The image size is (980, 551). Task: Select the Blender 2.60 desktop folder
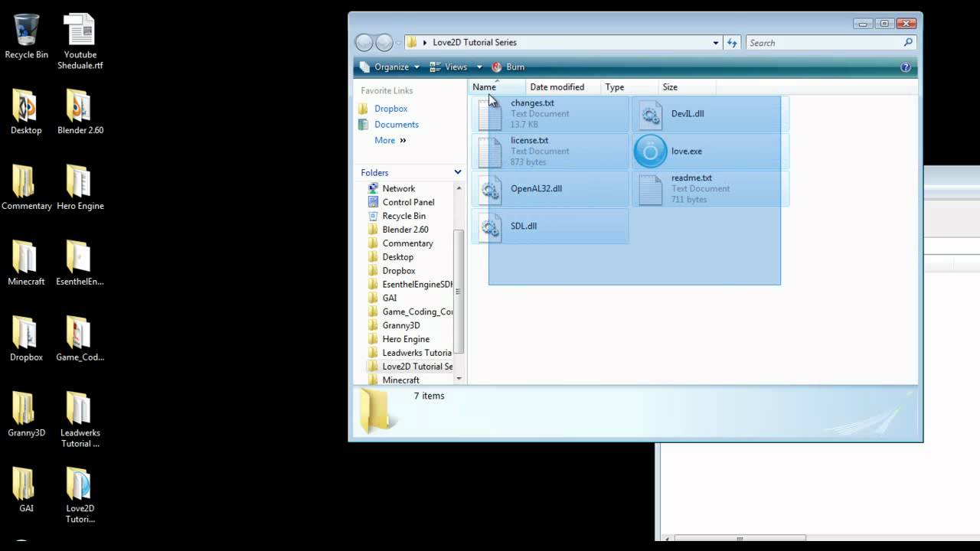coord(80,112)
